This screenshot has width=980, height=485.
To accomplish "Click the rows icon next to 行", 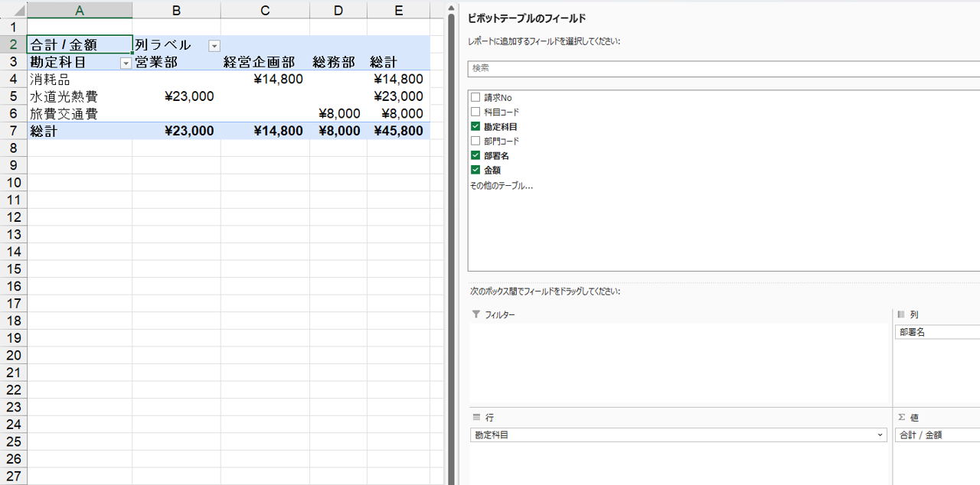I will point(476,417).
